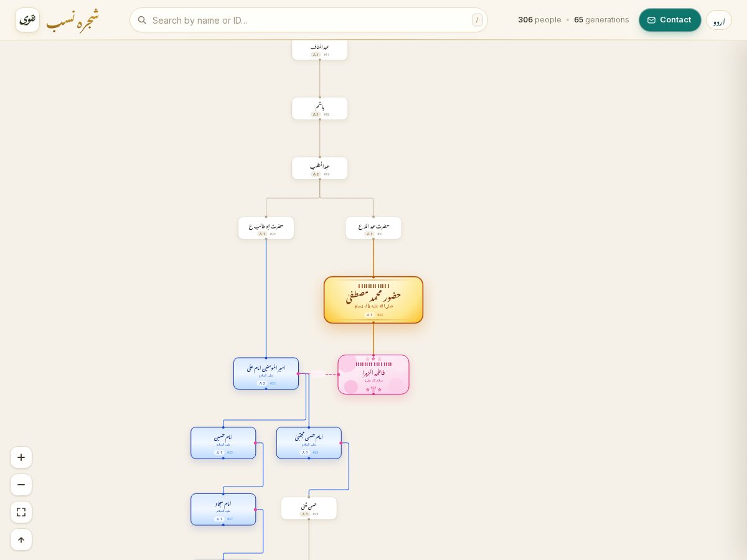The height and width of the screenshot is (560, 747).
Task: Click the up-arrow scroll to top button
Action: point(21,539)
